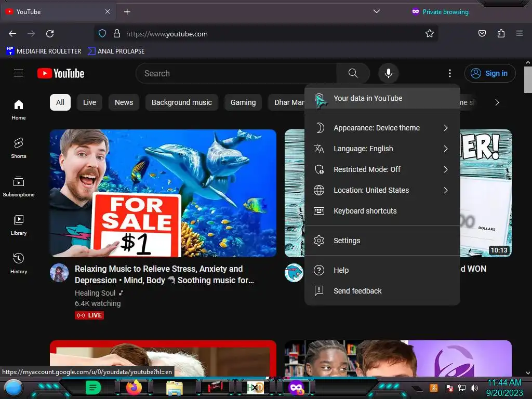The width and height of the screenshot is (532, 399).
Task: Open Library in sidebar
Action: point(19,225)
